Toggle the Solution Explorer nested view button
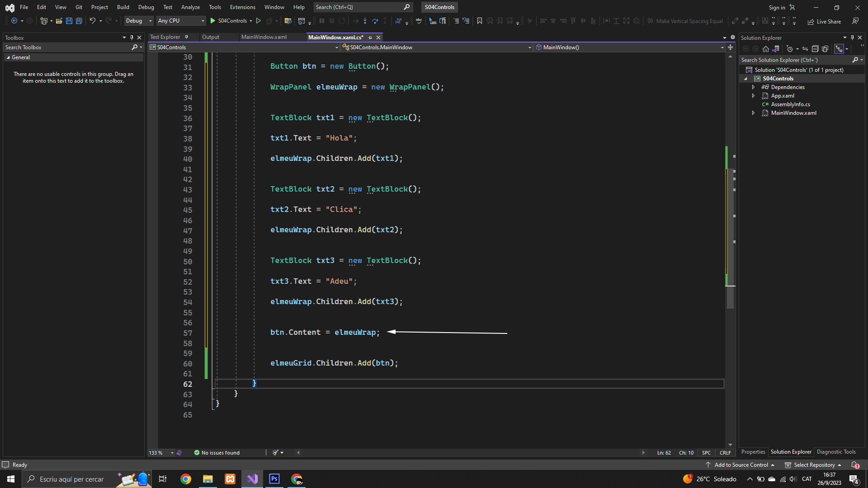 click(839, 49)
